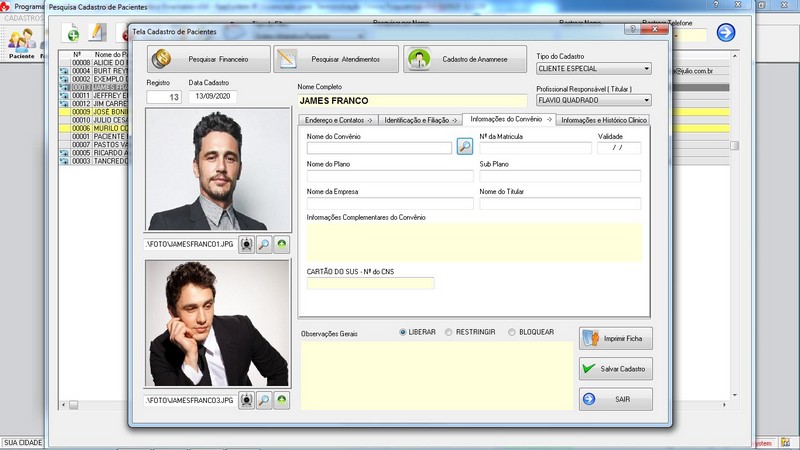Open the Profissional Responsável dropdown

click(x=646, y=100)
